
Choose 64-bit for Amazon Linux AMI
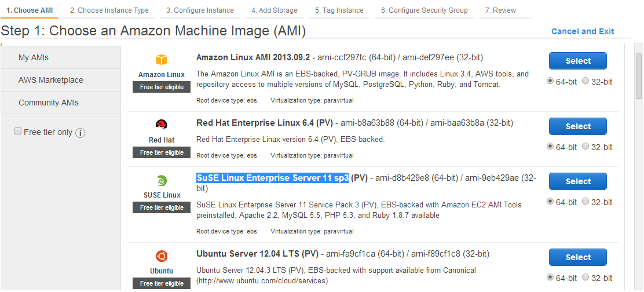(x=550, y=81)
